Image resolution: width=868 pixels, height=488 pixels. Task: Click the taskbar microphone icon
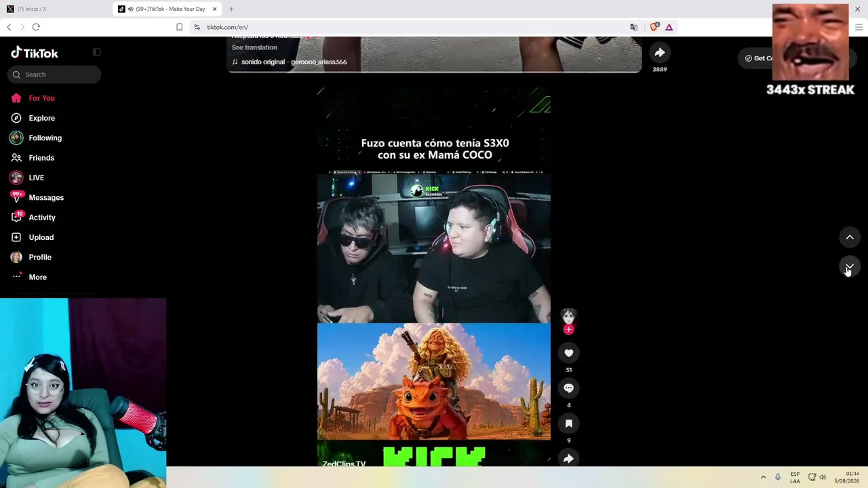pyautogui.click(x=778, y=477)
